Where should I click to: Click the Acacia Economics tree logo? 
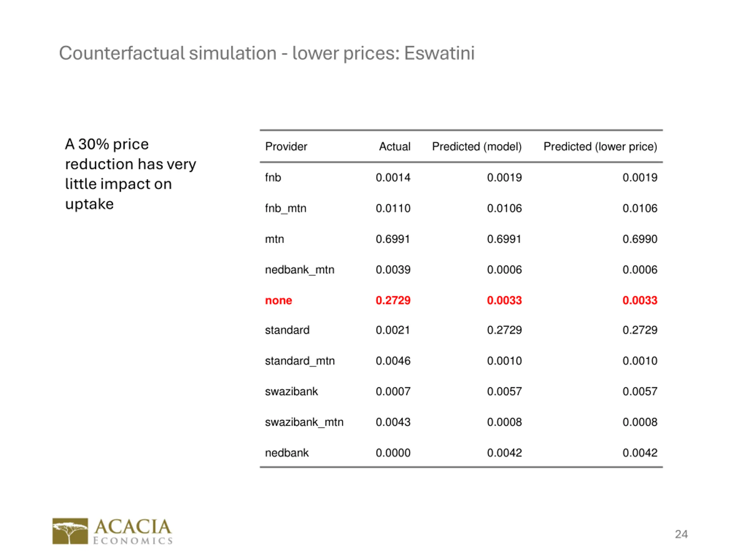point(70,531)
